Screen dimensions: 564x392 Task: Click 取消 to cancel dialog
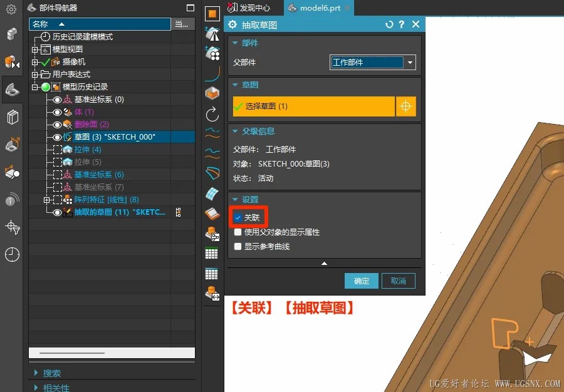click(x=399, y=281)
